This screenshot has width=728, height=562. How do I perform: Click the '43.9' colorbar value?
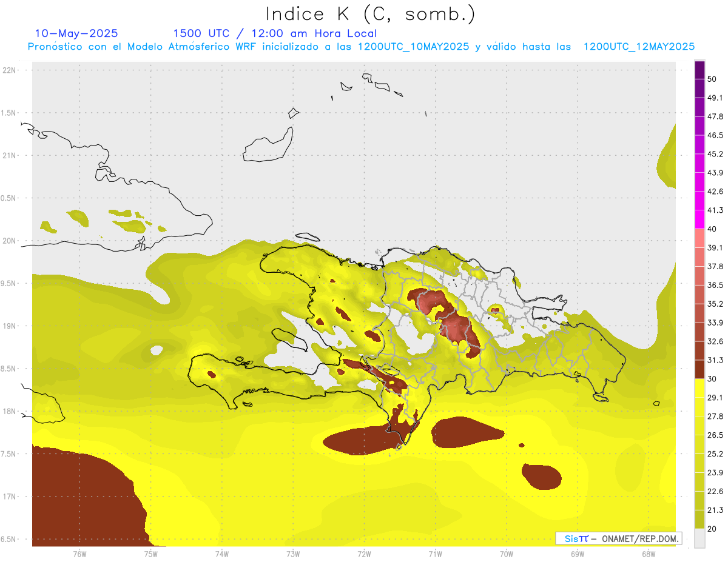point(715,173)
